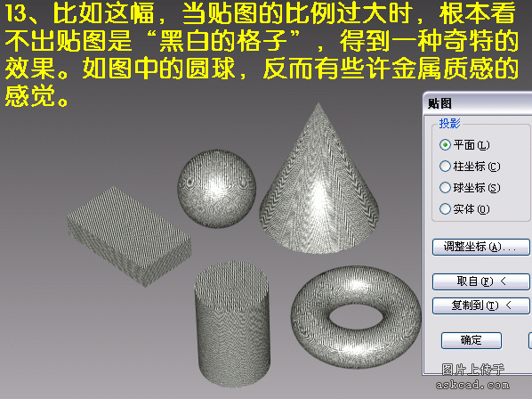Click the yellow caption text at top

(x=262, y=54)
